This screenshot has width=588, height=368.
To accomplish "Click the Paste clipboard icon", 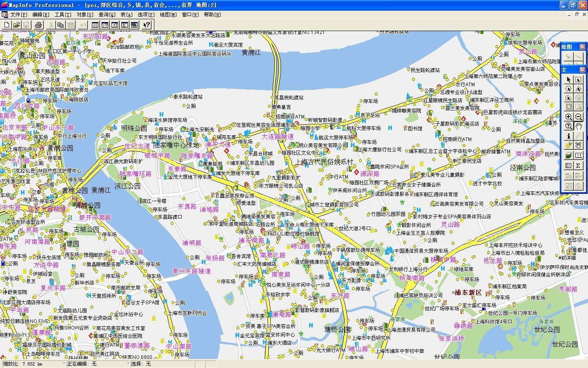I will tap(71, 25).
